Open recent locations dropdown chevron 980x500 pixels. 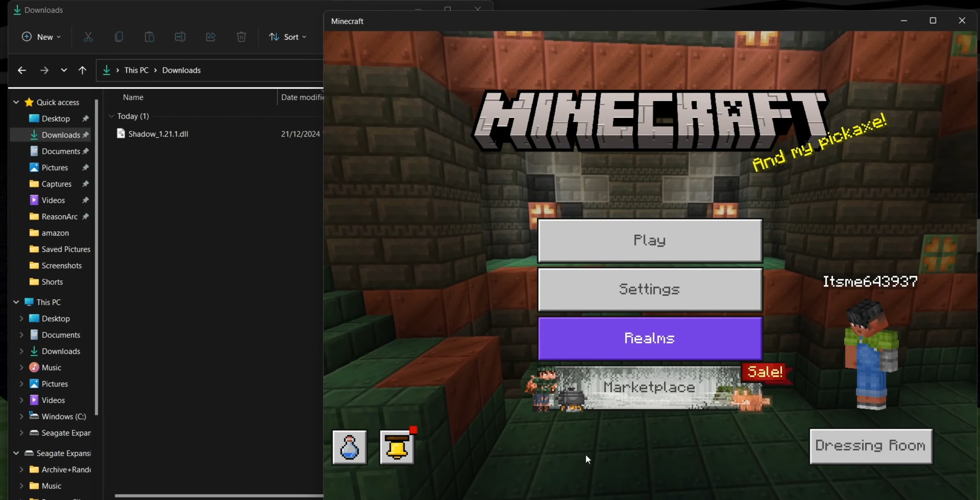[64, 70]
